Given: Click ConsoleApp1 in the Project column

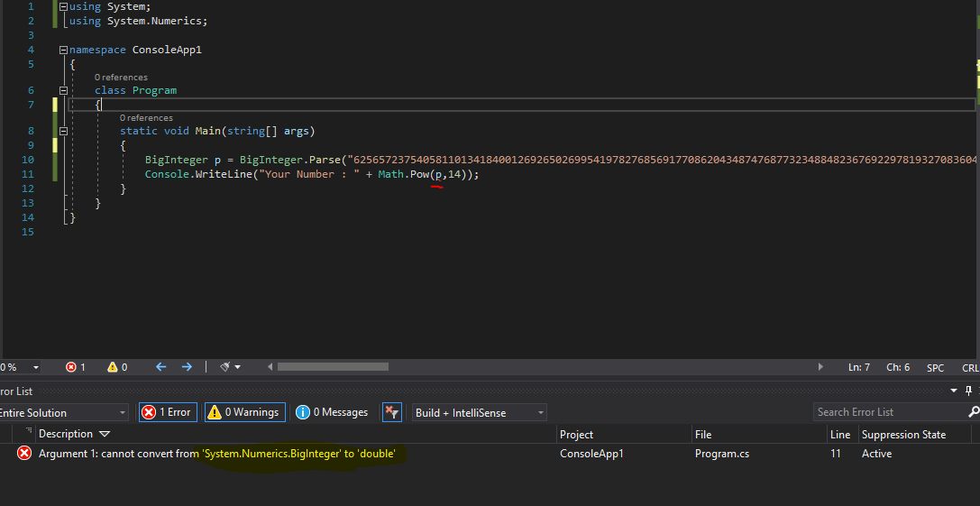Looking at the screenshot, I should click(591, 454).
